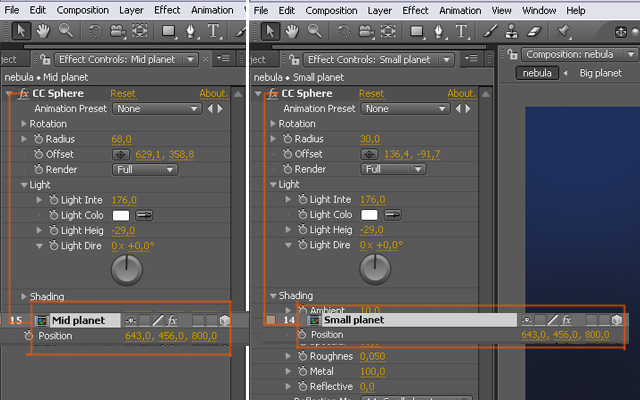Select the Pen tool in the right window
The height and width of the screenshot is (400, 640).
tap(439, 31)
